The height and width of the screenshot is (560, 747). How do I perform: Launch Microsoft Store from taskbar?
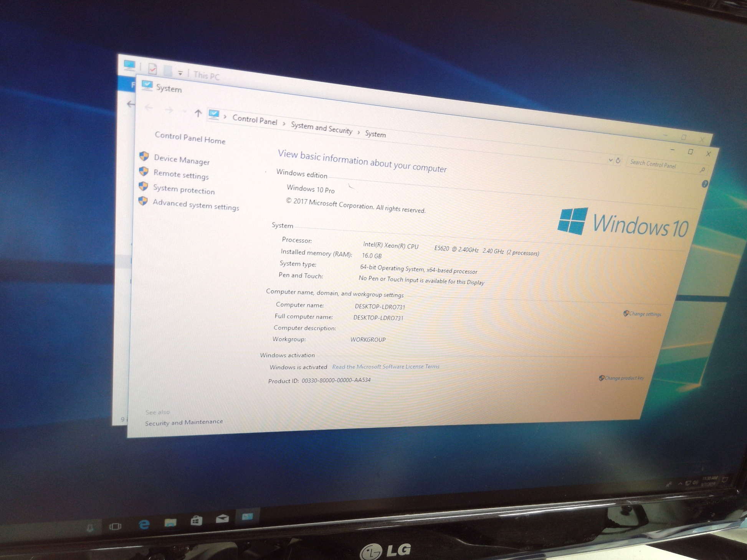[196, 520]
